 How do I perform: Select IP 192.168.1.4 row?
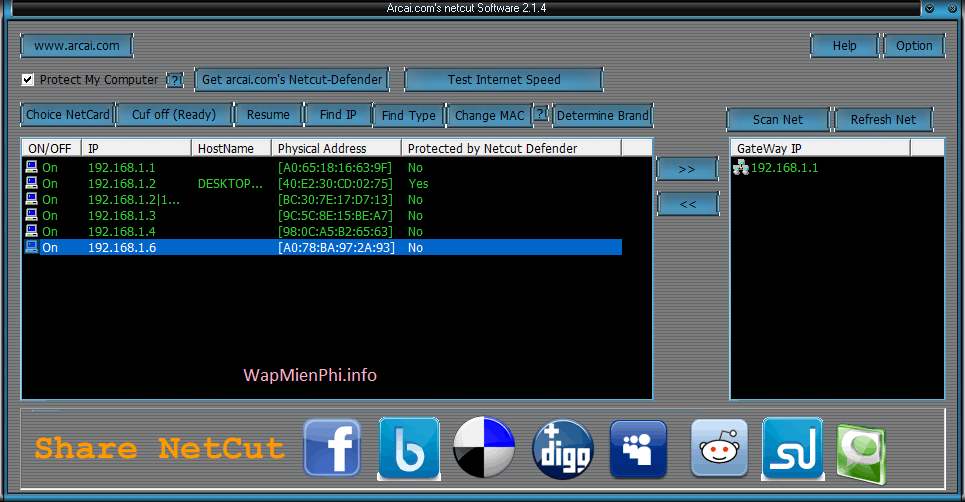121,231
